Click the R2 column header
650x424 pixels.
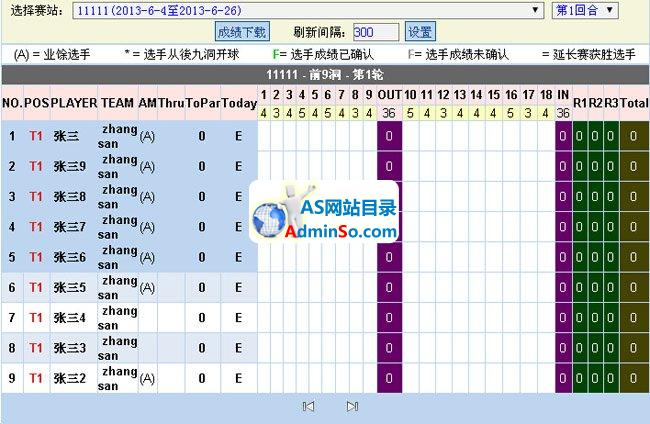pyautogui.click(x=595, y=103)
